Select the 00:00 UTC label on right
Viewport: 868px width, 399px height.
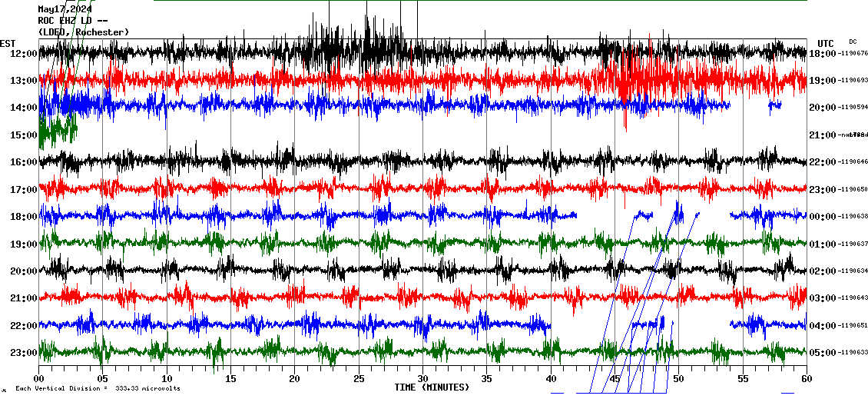pyautogui.click(x=822, y=216)
